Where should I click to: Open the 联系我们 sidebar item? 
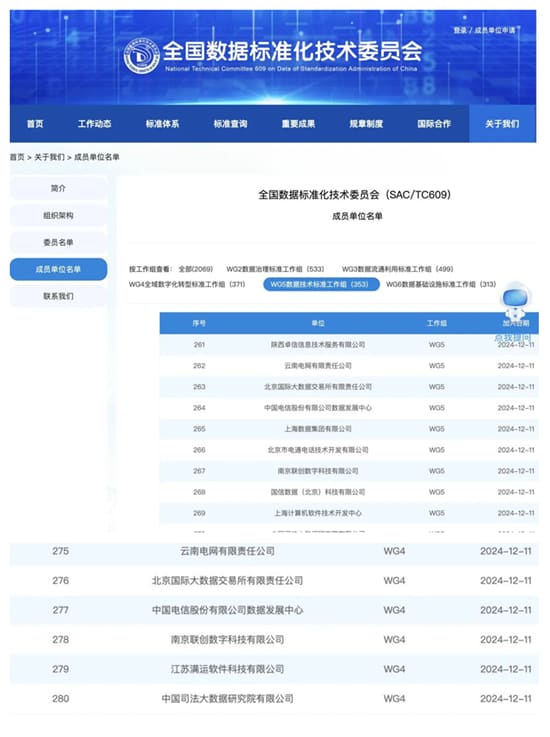58,296
